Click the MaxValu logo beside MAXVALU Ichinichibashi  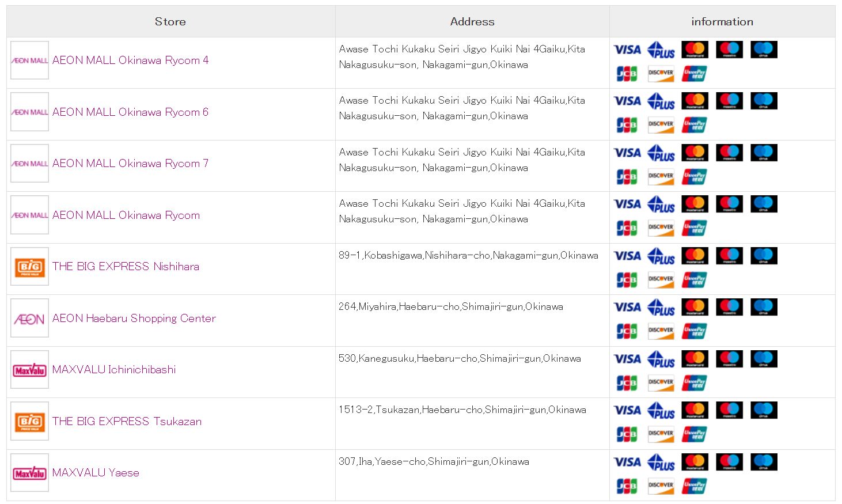[x=29, y=370]
